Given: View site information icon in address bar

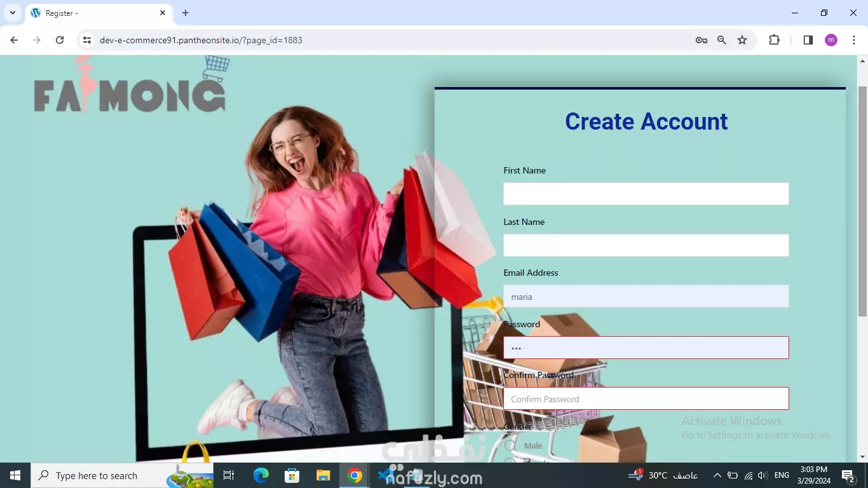Looking at the screenshot, I should [88, 40].
